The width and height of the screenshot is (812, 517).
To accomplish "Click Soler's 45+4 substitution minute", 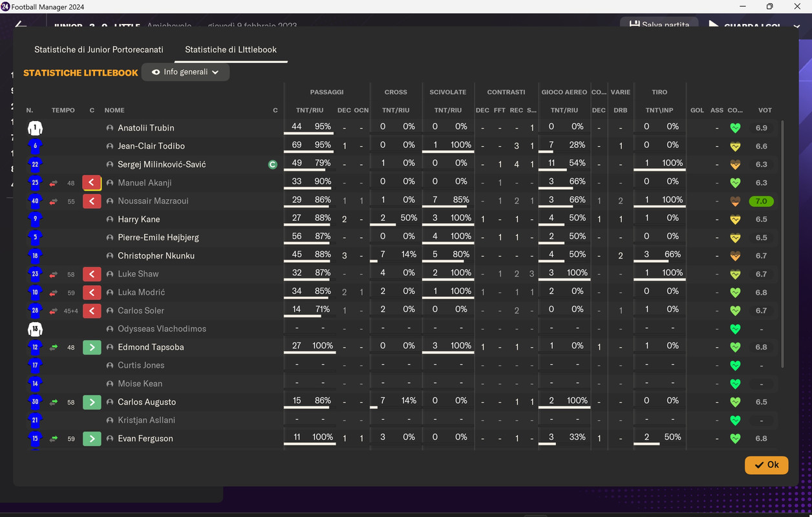I will pos(70,311).
